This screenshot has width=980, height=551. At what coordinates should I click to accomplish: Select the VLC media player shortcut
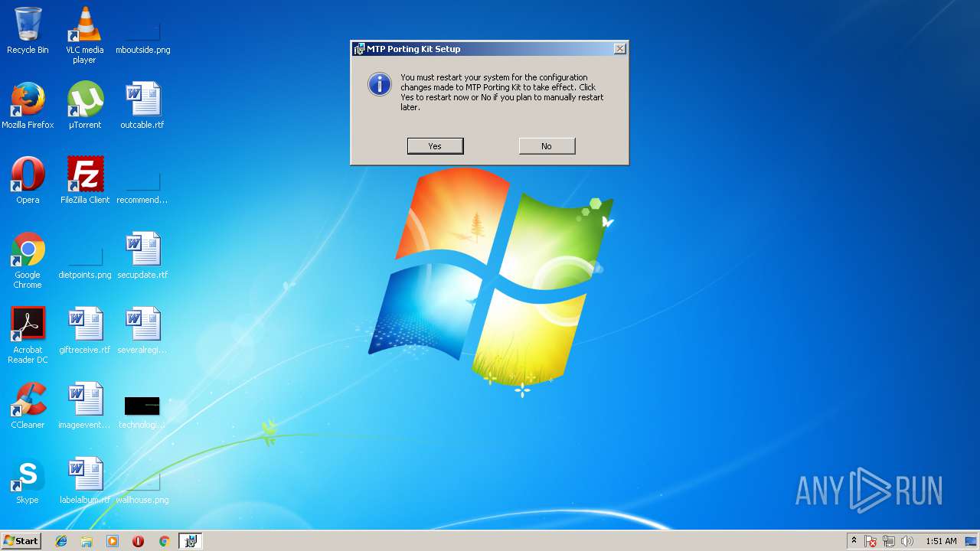(x=84, y=35)
